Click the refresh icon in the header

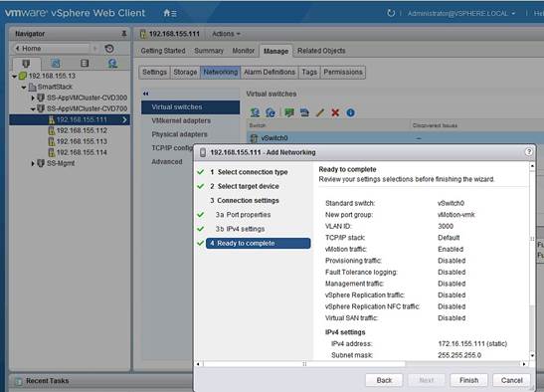click(x=391, y=13)
